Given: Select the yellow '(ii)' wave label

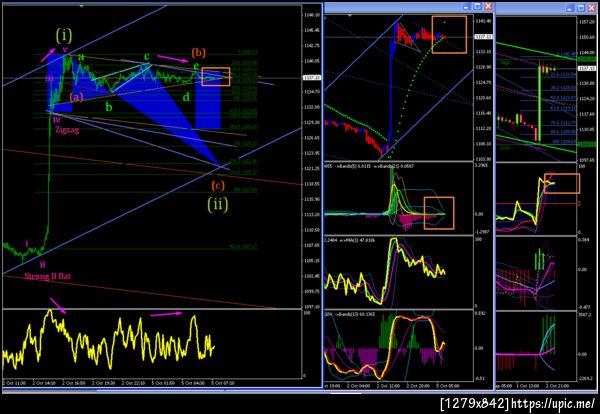Looking at the screenshot, I should pyautogui.click(x=217, y=204).
